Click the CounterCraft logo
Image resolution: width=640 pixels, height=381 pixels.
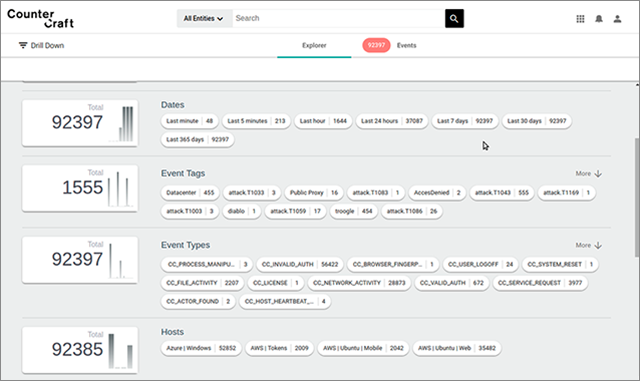coord(40,19)
